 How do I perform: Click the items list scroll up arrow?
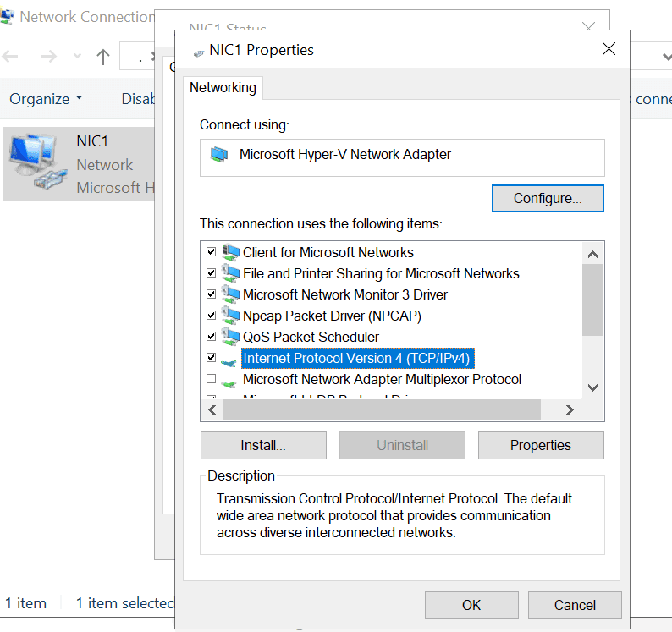click(592, 255)
